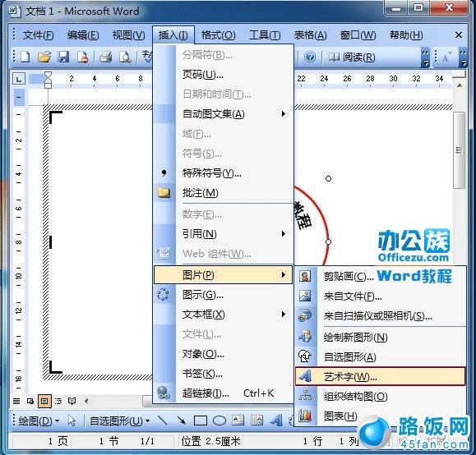Image resolution: width=476 pixels, height=455 pixels.
Task: Click the horizontal scroll left arrow
Action: 86,402
